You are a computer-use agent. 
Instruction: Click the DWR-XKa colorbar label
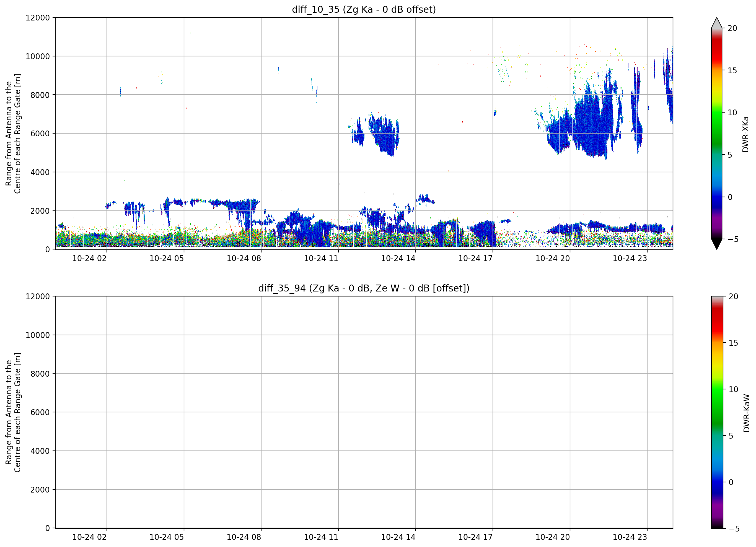[746, 134]
